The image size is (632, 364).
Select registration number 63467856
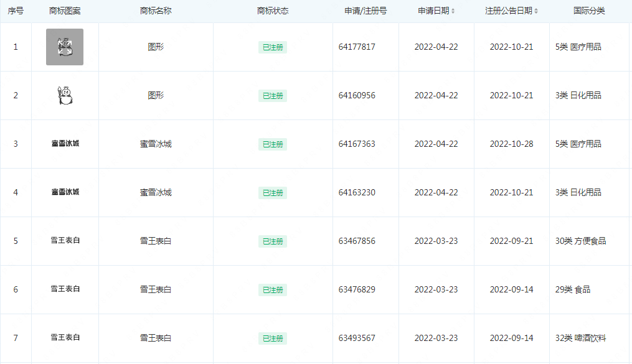point(357,241)
